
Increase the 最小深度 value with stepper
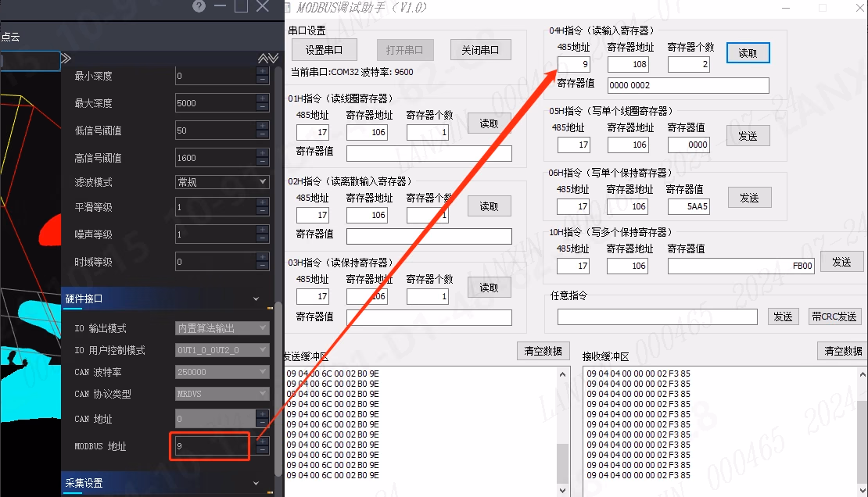pos(263,71)
